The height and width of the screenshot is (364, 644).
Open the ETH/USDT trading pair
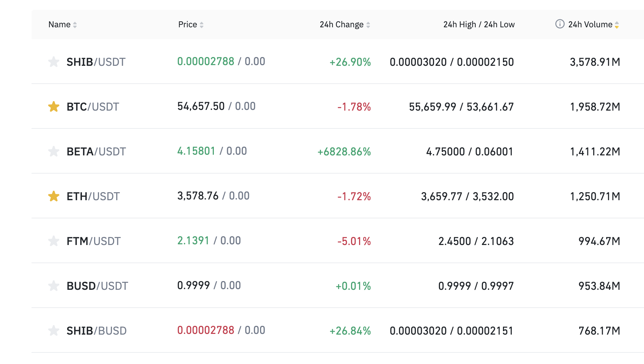93,196
